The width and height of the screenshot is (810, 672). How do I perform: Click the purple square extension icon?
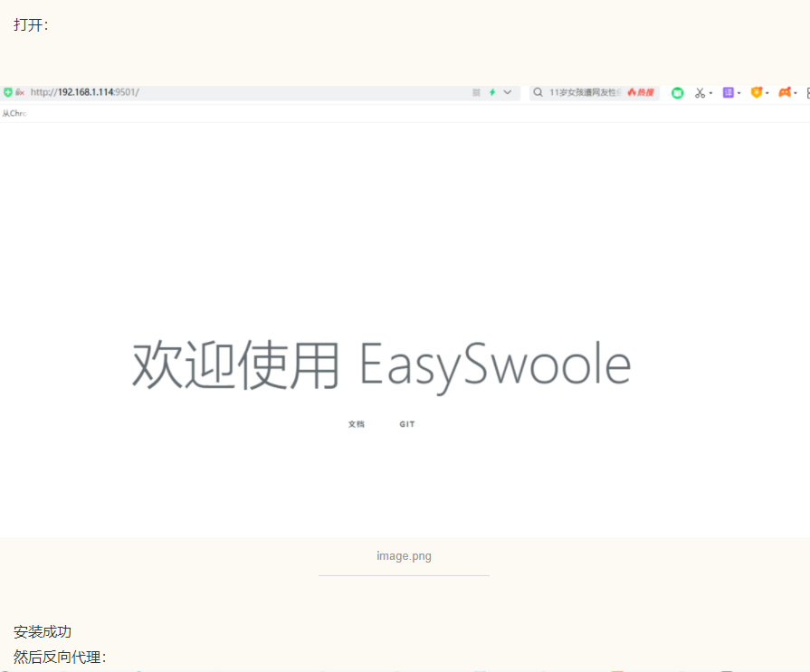[728, 92]
